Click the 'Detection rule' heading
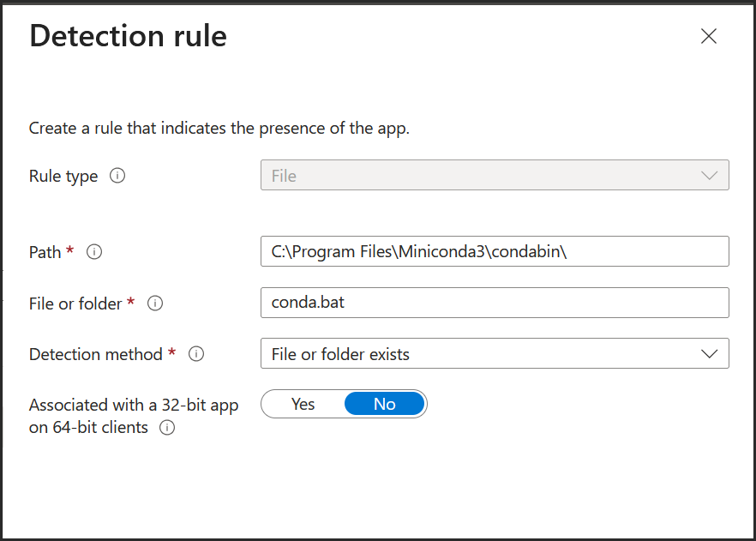Screen dimensions: 756x541 coord(129,37)
